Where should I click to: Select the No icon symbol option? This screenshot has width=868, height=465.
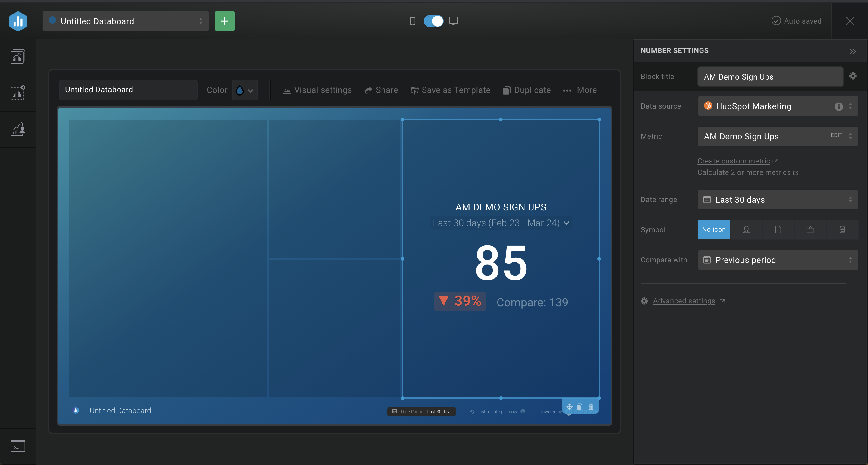(714, 229)
